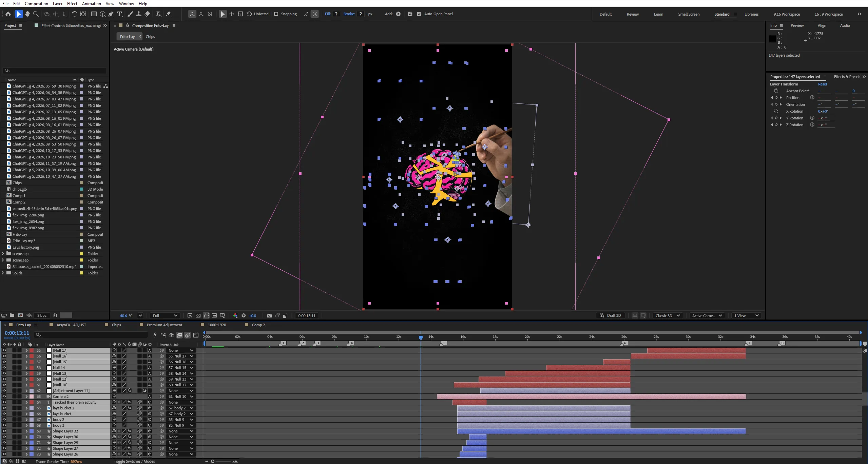The height and width of the screenshot is (464, 868).
Task: Go to the Home screen icon
Action: 8,14
